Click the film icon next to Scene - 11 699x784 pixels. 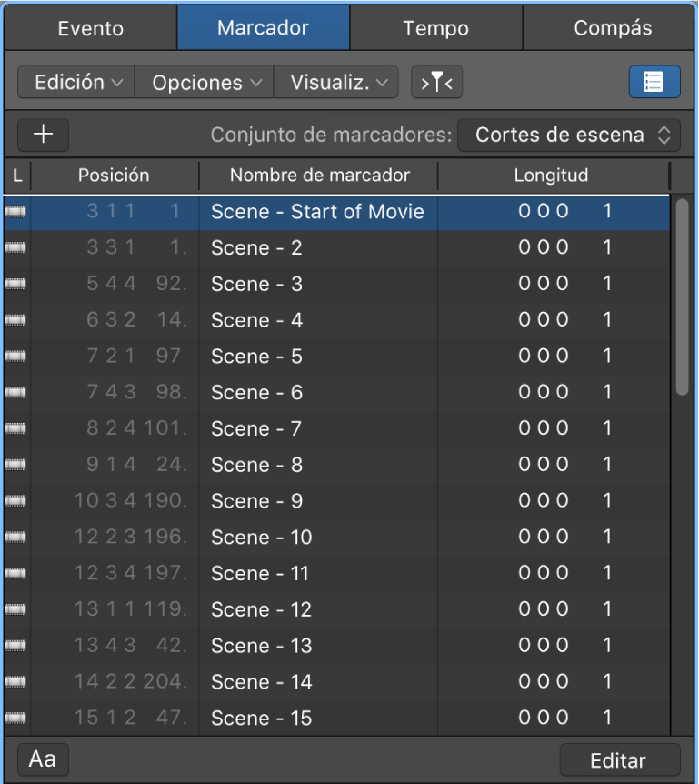pyautogui.click(x=15, y=573)
